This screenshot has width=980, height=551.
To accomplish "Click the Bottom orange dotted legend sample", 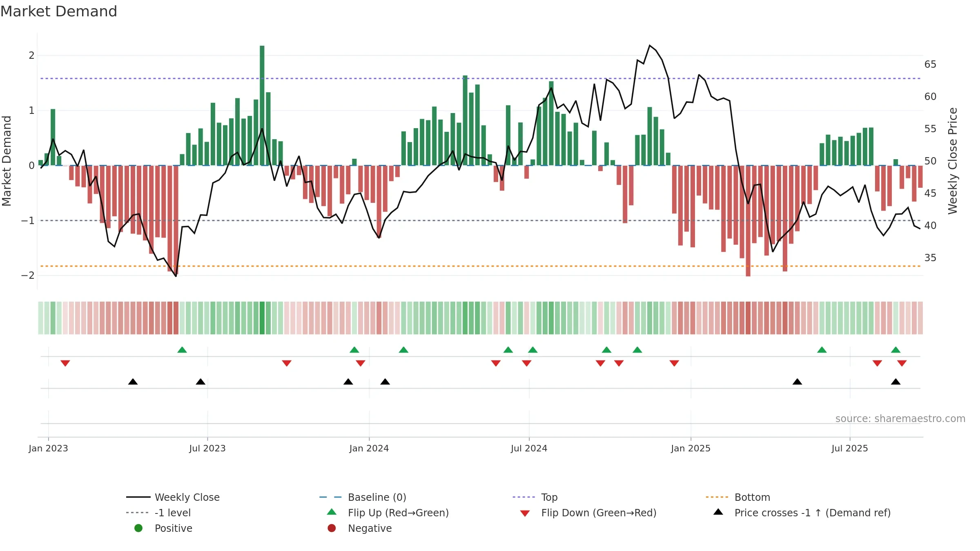I will (717, 497).
